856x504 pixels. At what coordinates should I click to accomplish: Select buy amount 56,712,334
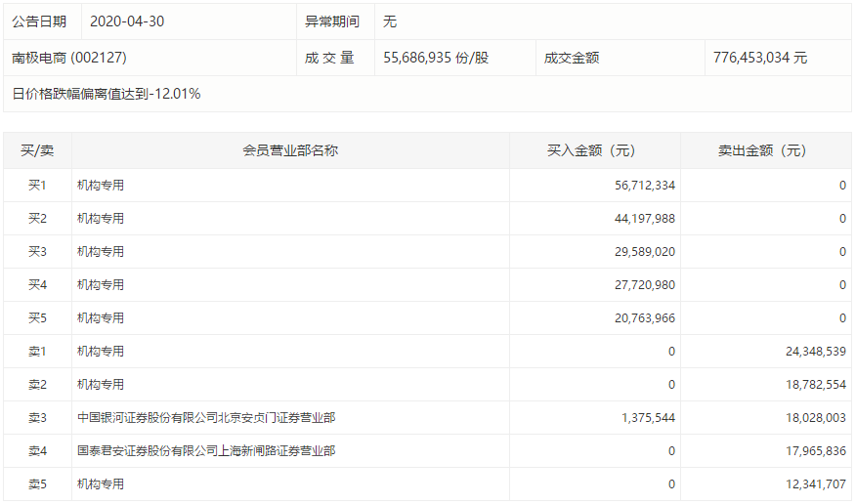click(645, 186)
